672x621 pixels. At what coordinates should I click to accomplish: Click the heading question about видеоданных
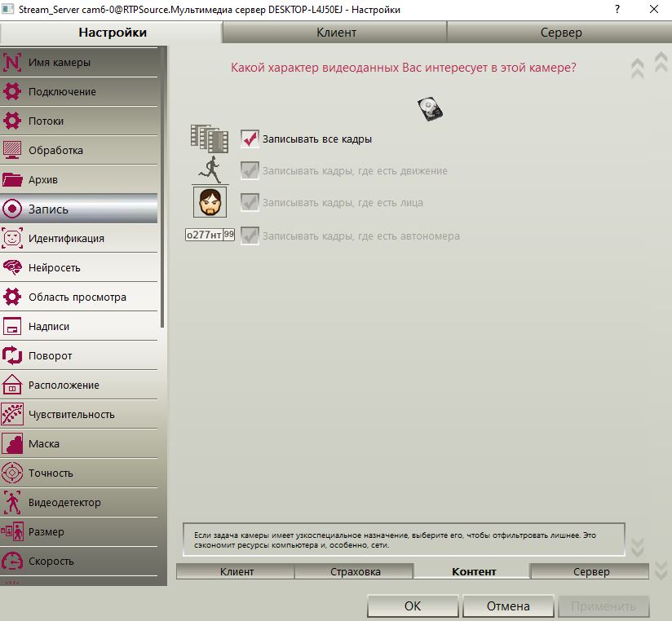pos(404,68)
